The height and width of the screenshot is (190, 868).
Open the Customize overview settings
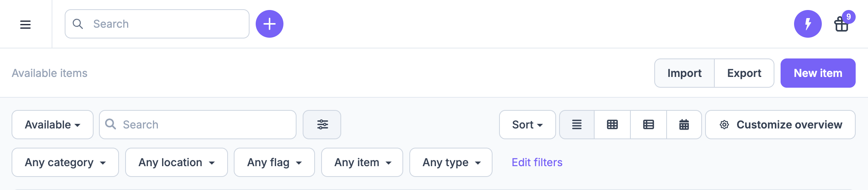(780, 125)
